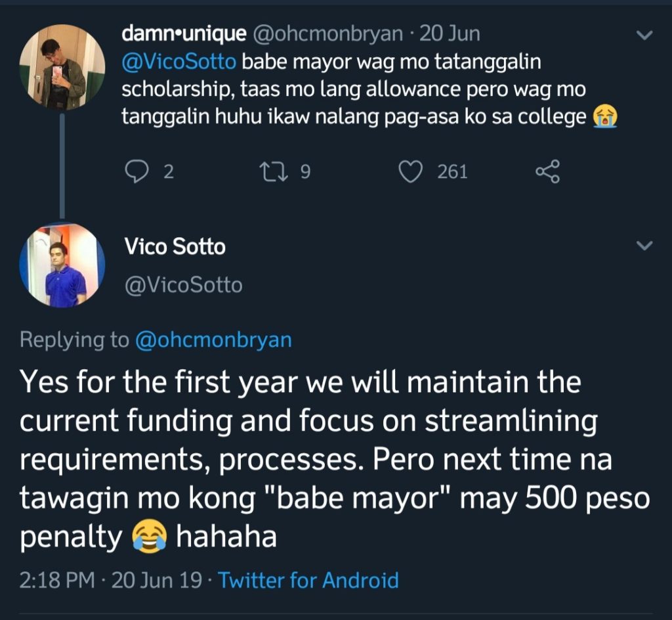The image size is (672, 620).
Task: Like the tweet with the heart icon
Action: coord(411,172)
